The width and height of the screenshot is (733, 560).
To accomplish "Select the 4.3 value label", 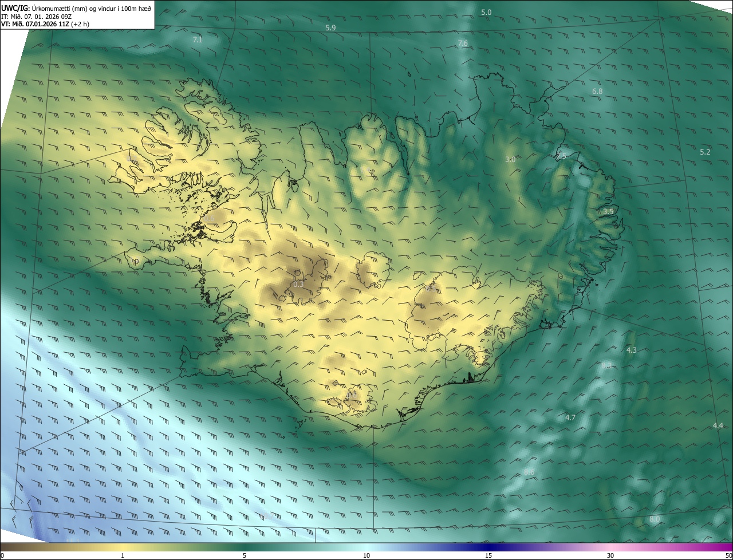I will point(632,350).
